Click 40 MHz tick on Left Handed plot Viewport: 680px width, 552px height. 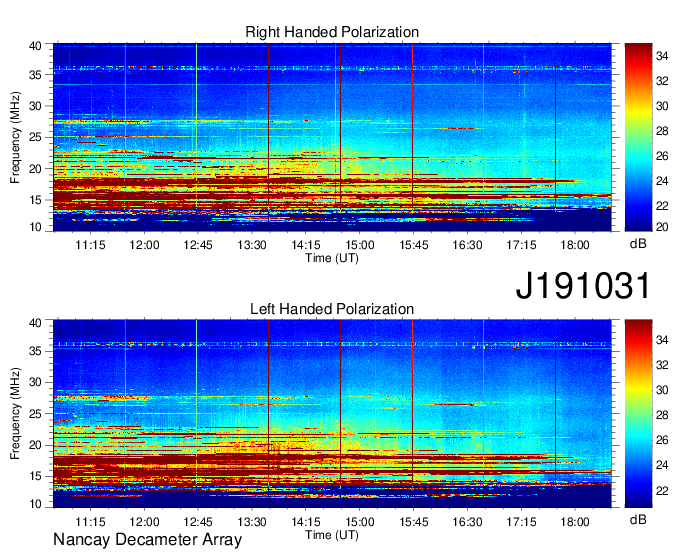[35, 322]
